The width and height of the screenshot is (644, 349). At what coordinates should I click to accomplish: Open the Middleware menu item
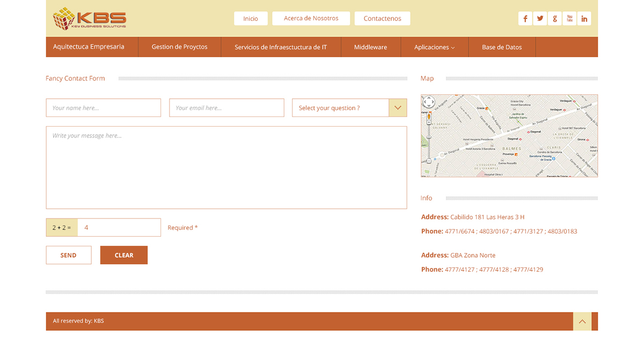[370, 47]
